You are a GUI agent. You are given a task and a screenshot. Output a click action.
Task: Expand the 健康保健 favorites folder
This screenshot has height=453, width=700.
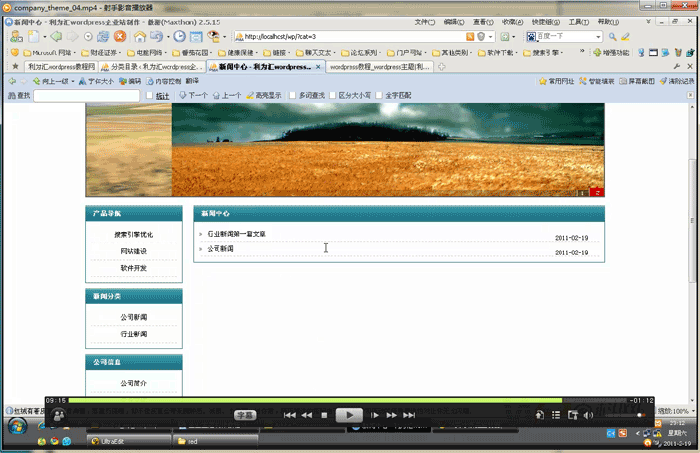click(x=238, y=53)
